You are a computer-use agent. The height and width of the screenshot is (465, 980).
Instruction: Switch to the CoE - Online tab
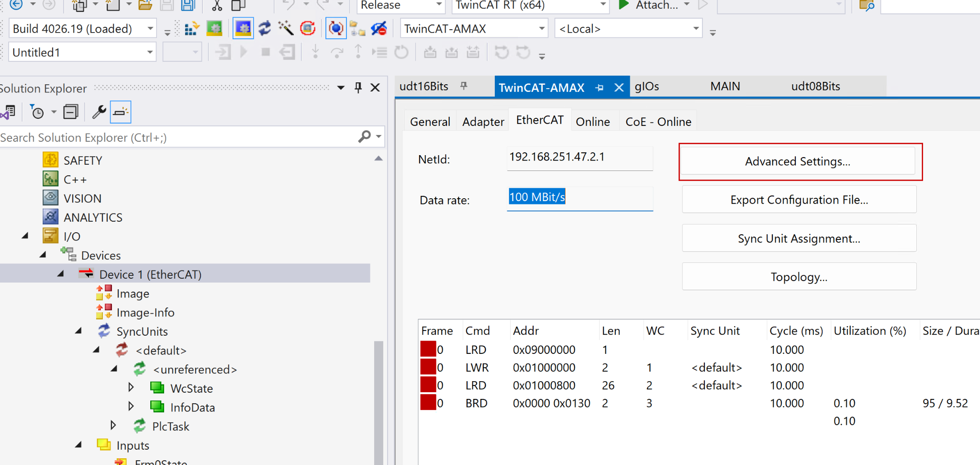tap(658, 122)
